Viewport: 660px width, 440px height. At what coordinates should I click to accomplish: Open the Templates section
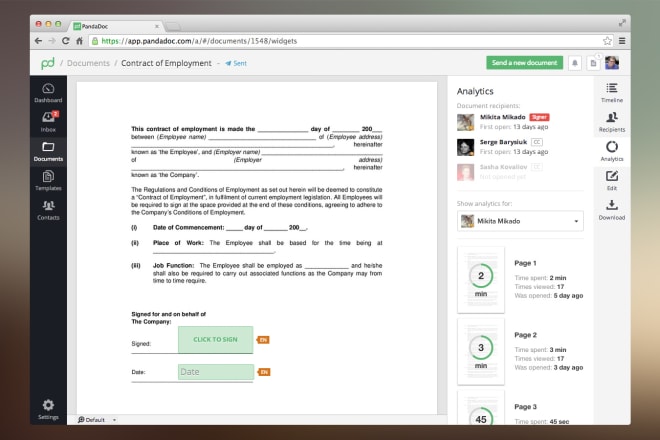[x=48, y=181]
